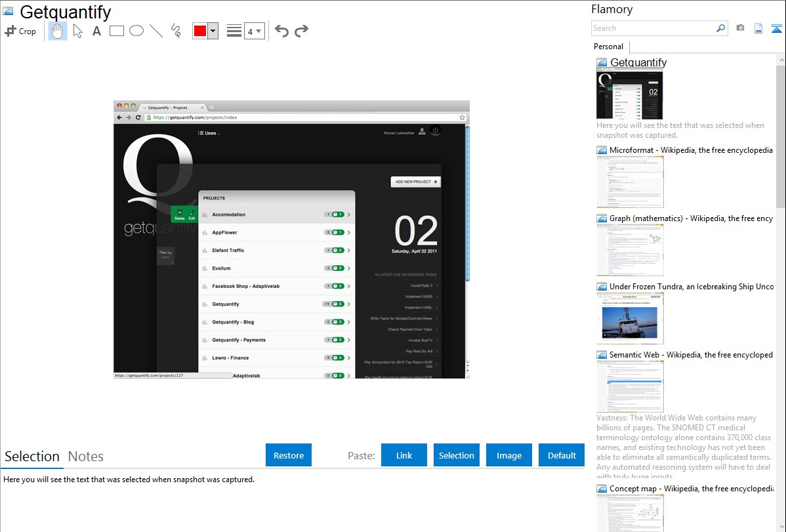The image size is (786, 532).
Task: Select the Concept map - Wikipedia title
Action: pos(692,488)
